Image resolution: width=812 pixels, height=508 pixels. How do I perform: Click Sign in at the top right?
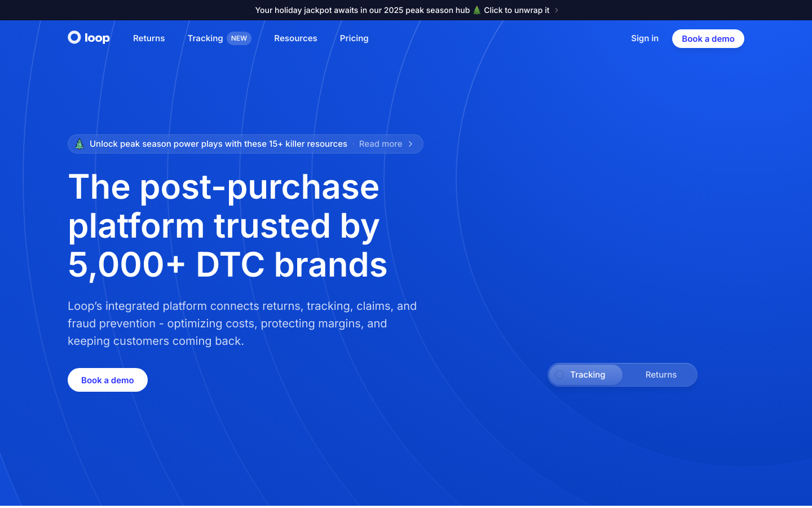point(645,38)
